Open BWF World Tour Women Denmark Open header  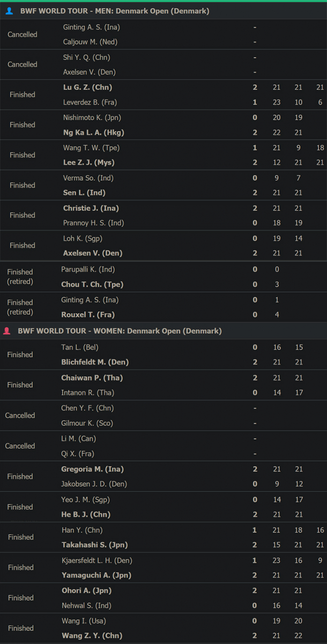coord(163,331)
